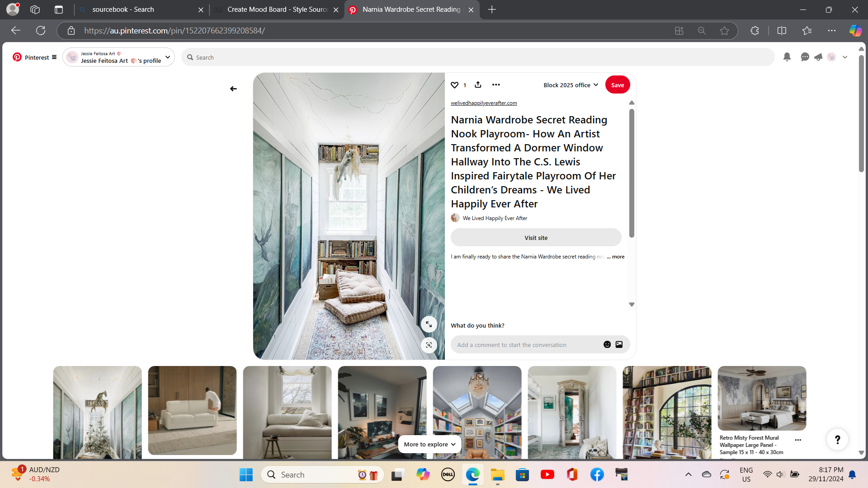Switch to Create Mood Board - Style Sourcebook tab
The width and height of the screenshot is (868, 488).
277,9
